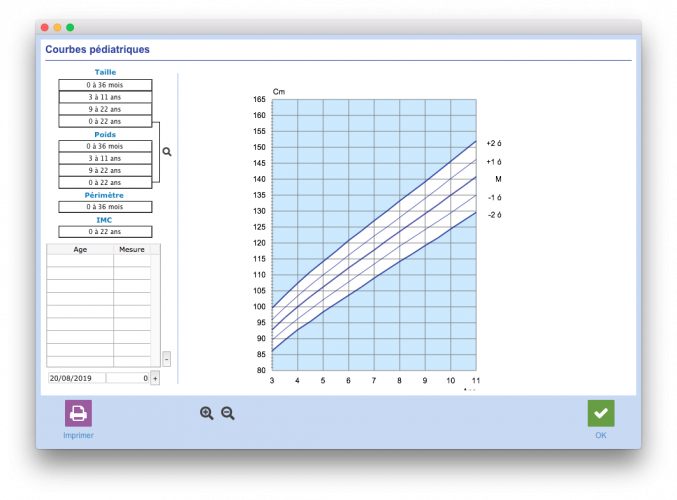
Task: Click the Périmètre section heading
Action: tap(104, 195)
